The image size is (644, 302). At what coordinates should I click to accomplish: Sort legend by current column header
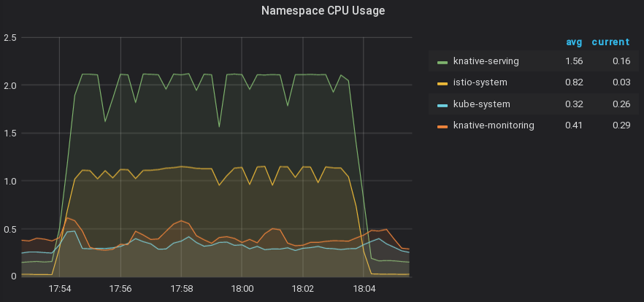(x=610, y=42)
